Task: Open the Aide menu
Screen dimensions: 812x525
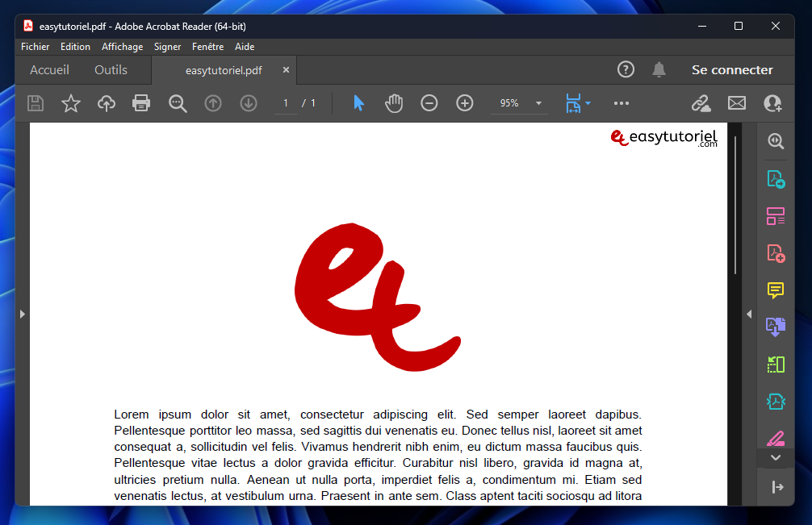Action: pos(245,47)
